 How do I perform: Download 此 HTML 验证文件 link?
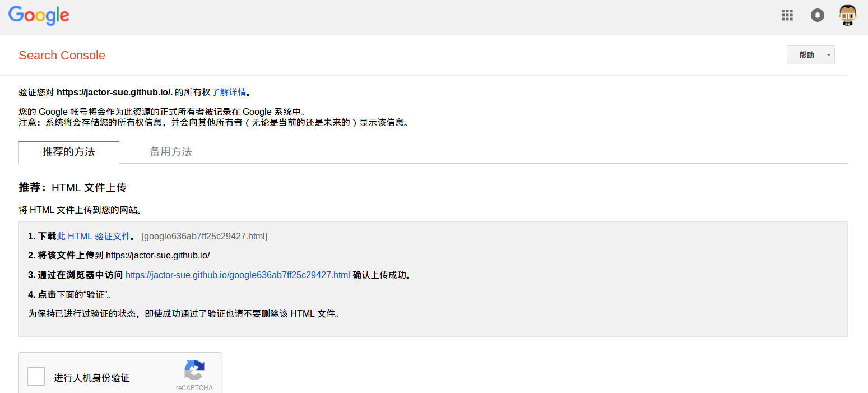click(94, 236)
